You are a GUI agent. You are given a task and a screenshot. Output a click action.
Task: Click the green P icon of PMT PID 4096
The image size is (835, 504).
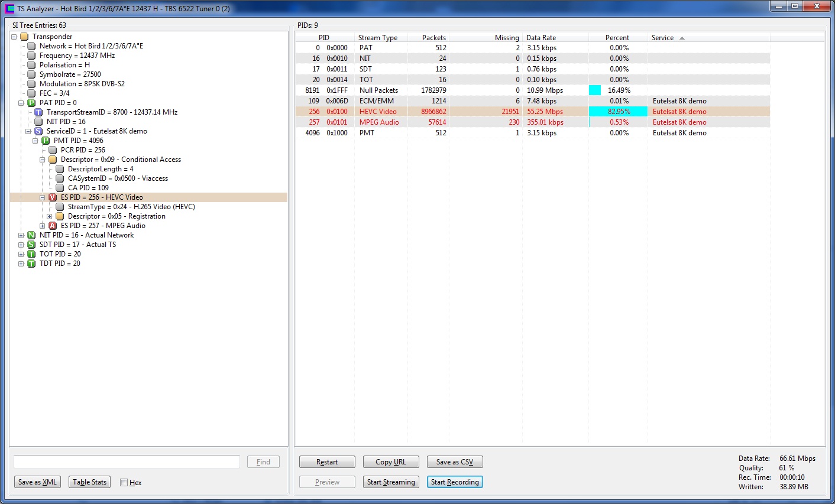coord(46,141)
